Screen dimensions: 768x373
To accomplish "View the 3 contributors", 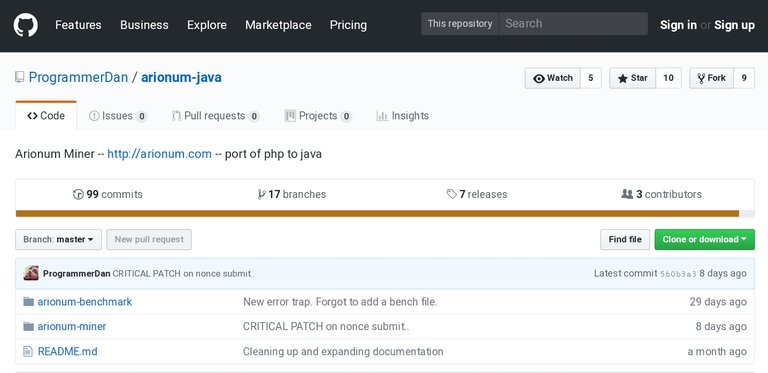I will (x=661, y=194).
